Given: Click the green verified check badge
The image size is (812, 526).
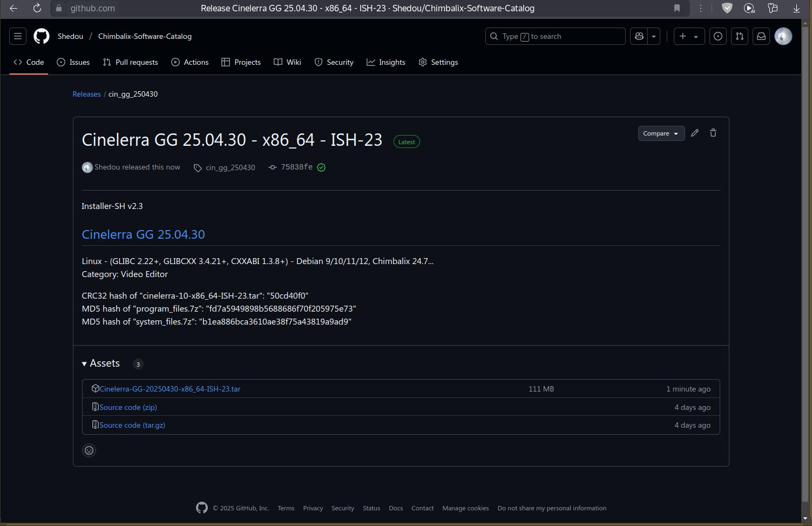Looking at the screenshot, I should (321, 167).
